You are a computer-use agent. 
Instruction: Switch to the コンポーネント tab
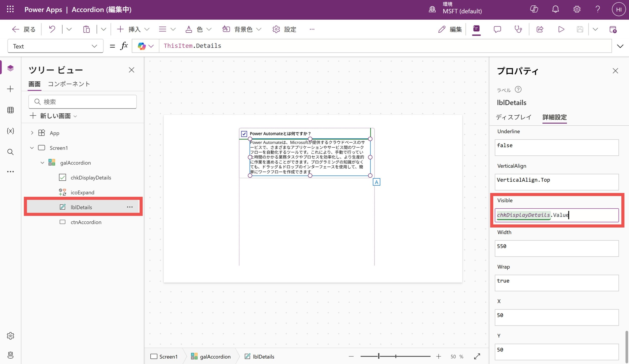tap(69, 84)
